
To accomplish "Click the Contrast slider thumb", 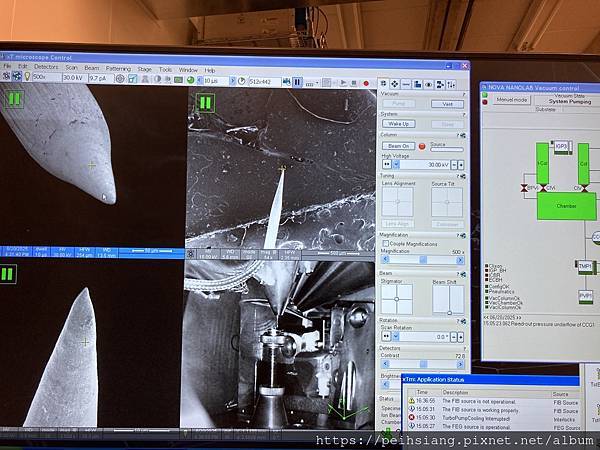I will click(x=423, y=364).
